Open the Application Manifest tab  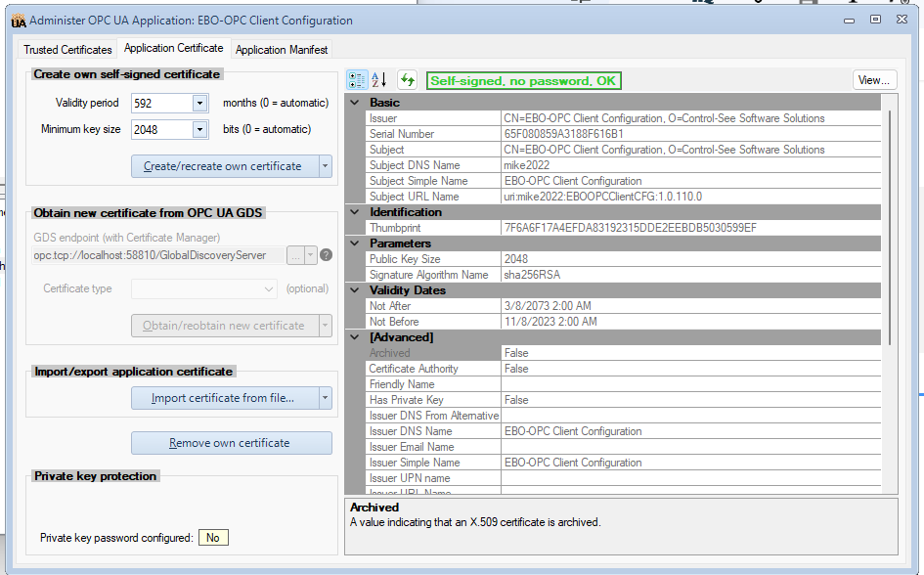click(282, 50)
